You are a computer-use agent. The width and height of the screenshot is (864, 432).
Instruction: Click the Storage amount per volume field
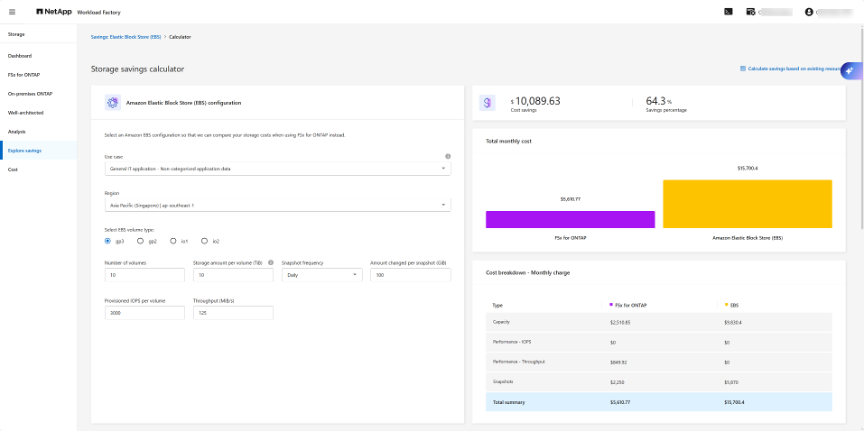(233, 275)
